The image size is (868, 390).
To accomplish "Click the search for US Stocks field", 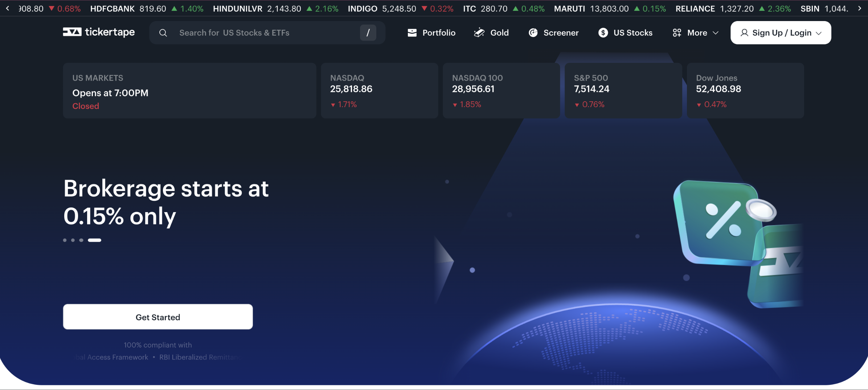I will click(x=267, y=33).
